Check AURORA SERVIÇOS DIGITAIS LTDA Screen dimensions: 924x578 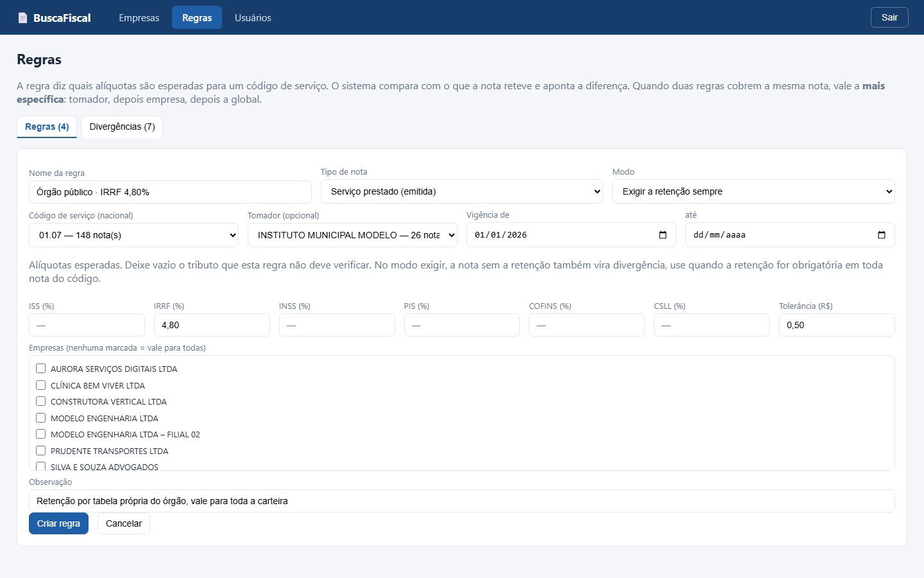point(41,369)
